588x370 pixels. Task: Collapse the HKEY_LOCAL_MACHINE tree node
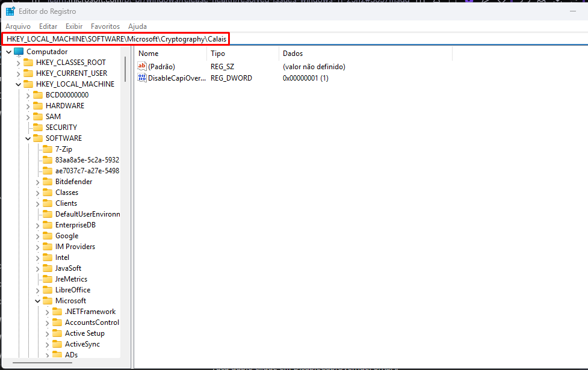(19, 84)
